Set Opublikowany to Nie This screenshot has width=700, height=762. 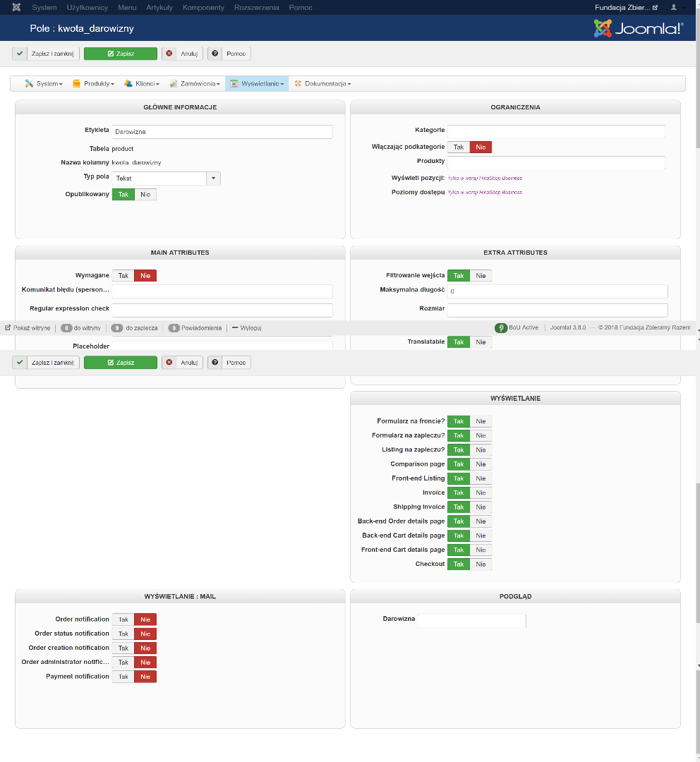(x=145, y=195)
